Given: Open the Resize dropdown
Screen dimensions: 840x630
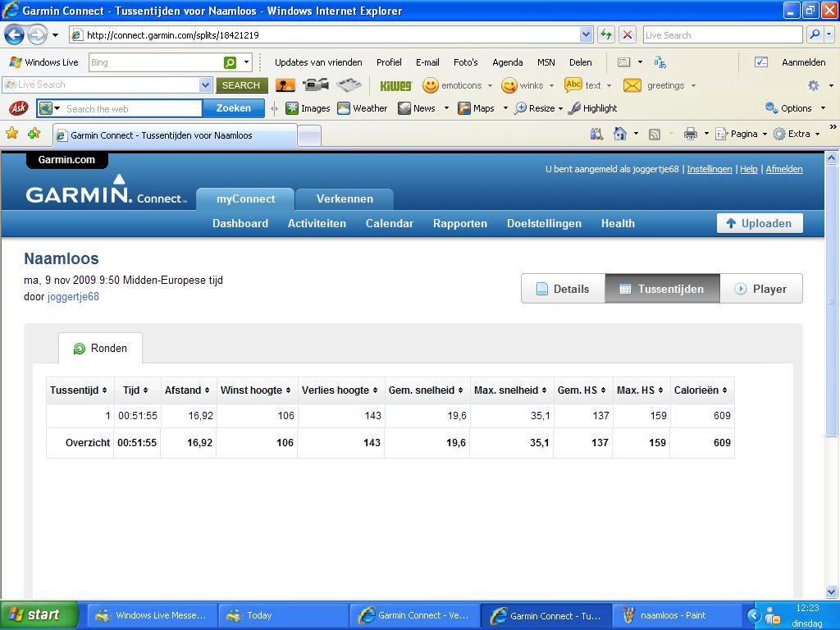Looking at the screenshot, I should tap(560, 108).
